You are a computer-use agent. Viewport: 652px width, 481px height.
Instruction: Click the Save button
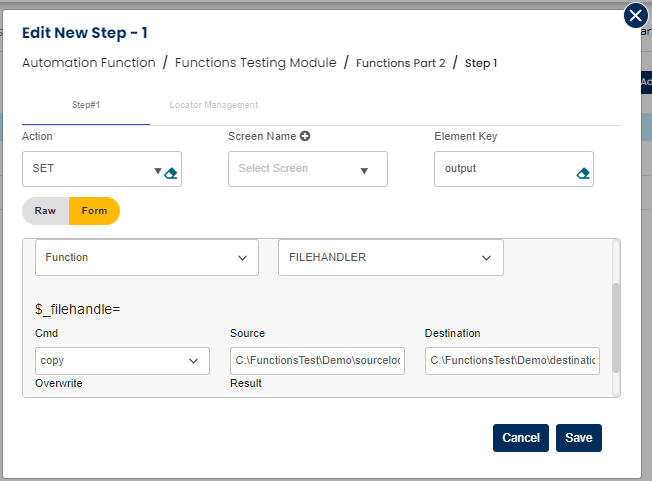coord(578,437)
